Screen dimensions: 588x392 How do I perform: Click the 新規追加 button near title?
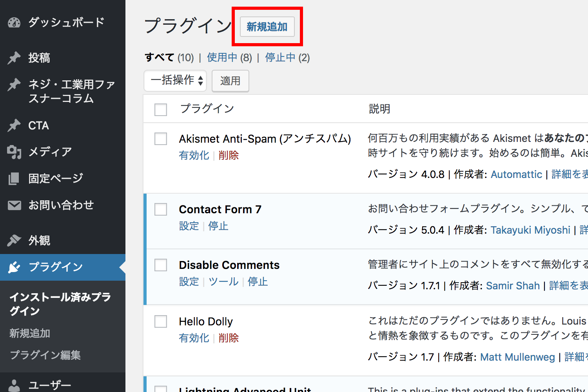point(267,27)
